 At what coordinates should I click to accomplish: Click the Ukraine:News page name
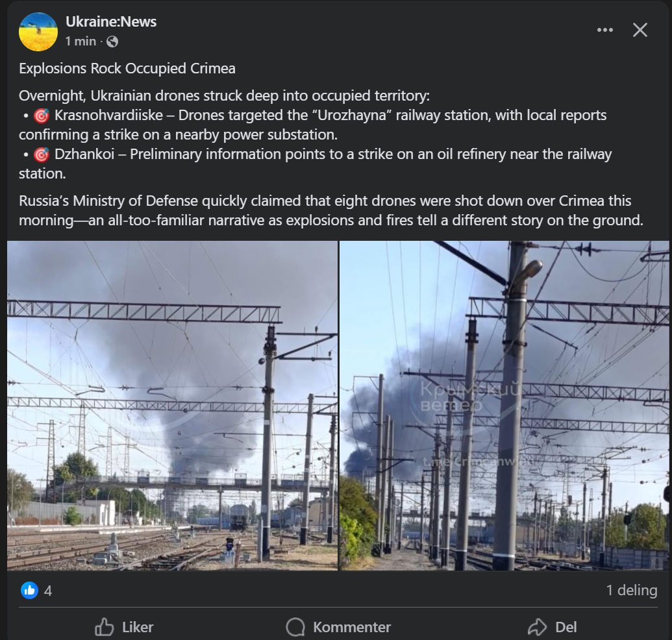point(111,22)
